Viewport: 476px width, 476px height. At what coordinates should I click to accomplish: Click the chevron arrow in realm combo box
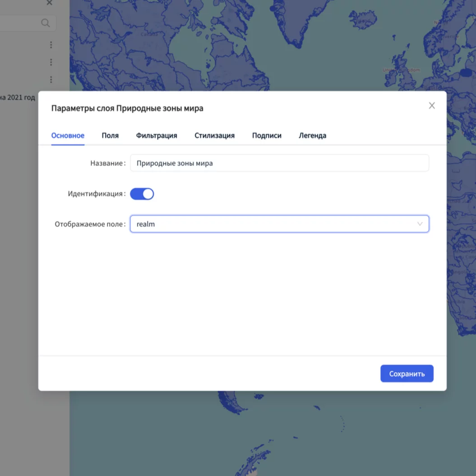point(420,224)
